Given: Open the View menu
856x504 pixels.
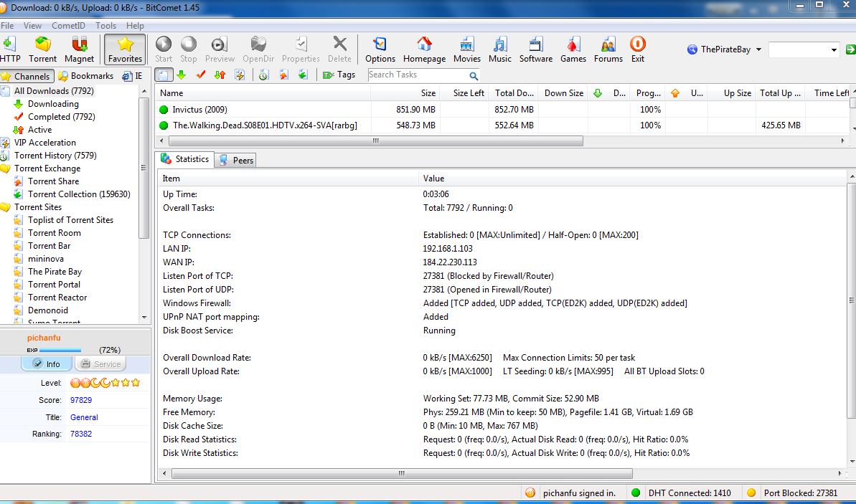Looking at the screenshot, I should click(32, 26).
